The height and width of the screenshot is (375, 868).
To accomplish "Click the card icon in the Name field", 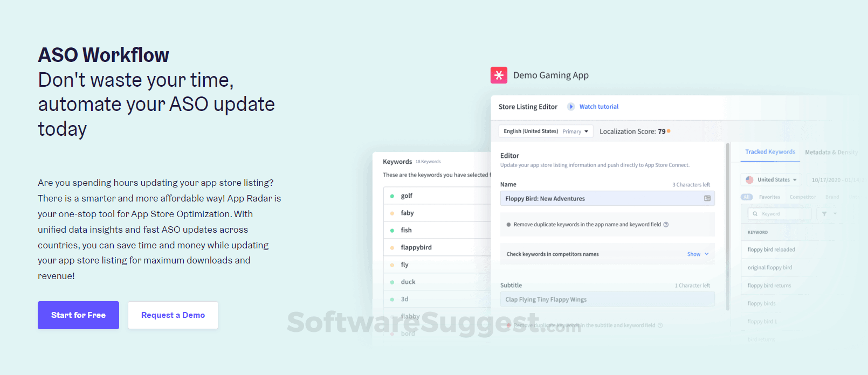I will [707, 198].
